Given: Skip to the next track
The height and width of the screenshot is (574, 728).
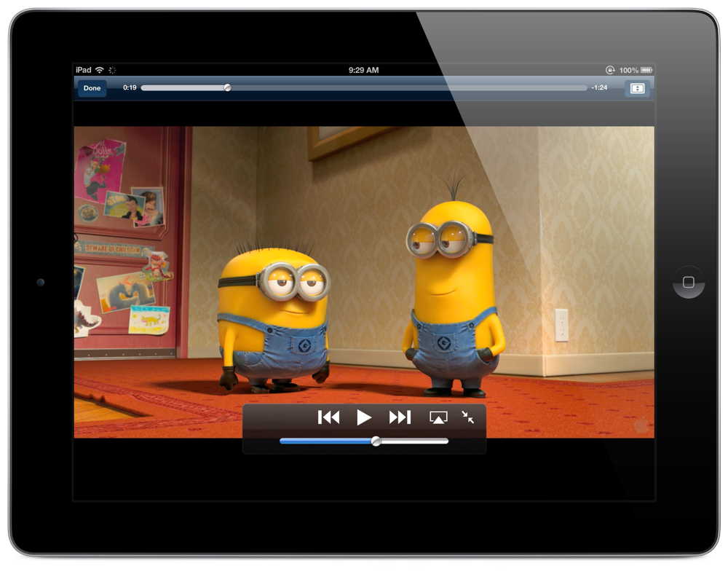Looking at the screenshot, I should click(400, 417).
